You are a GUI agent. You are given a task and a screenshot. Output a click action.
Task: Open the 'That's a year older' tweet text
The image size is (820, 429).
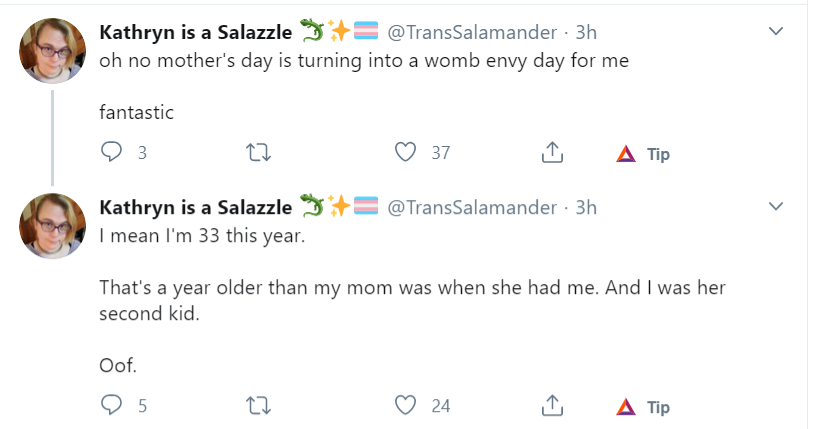click(x=413, y=300)
